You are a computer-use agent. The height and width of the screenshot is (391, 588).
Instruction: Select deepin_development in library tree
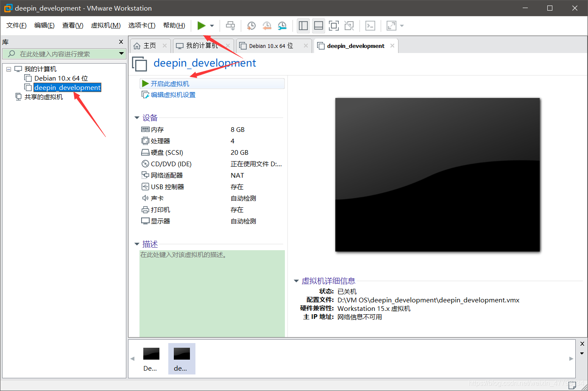67,88
